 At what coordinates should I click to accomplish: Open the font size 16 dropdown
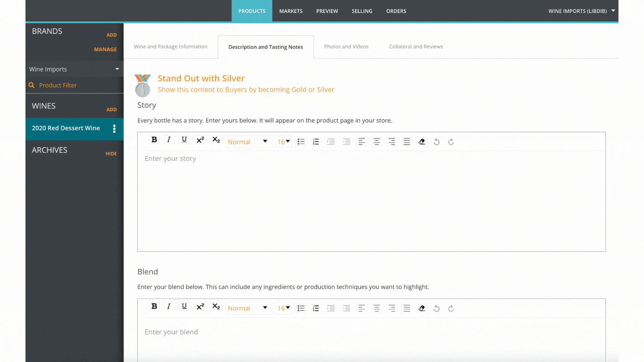click(283, 141)
